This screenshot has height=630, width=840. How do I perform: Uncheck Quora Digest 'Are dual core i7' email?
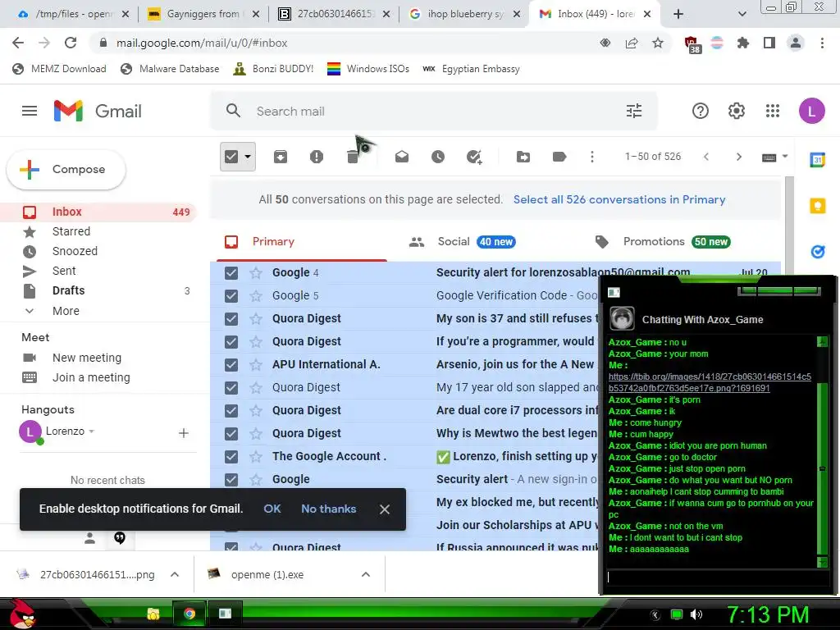coord(231,410)
